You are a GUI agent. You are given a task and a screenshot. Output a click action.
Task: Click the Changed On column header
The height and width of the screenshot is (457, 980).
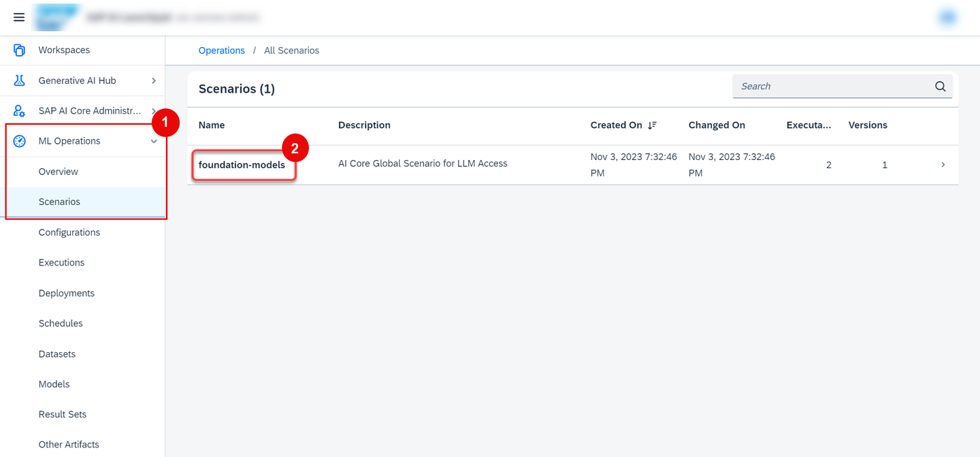(x=717, y=125)
